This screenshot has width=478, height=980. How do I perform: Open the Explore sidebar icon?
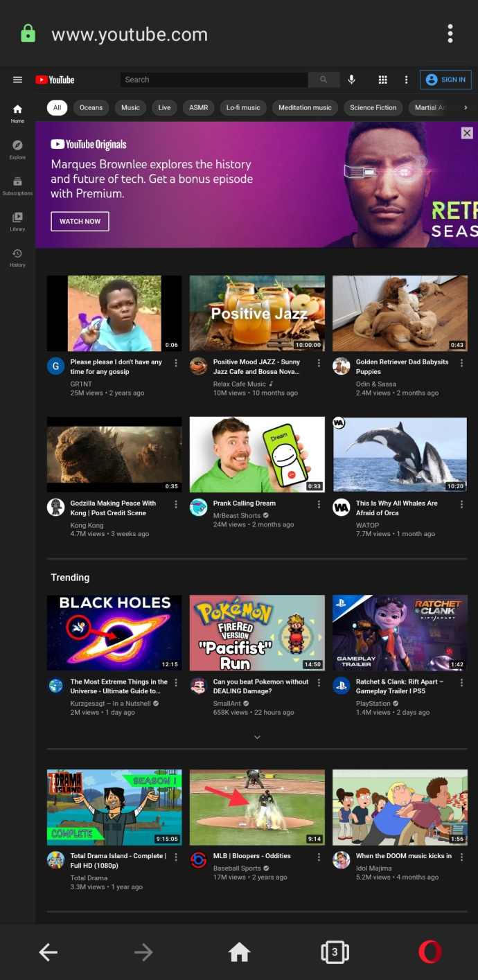coord(17,149)
